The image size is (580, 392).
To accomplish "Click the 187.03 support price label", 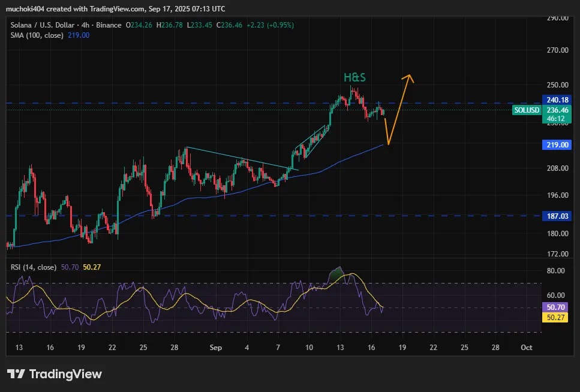I will (557, 215).
